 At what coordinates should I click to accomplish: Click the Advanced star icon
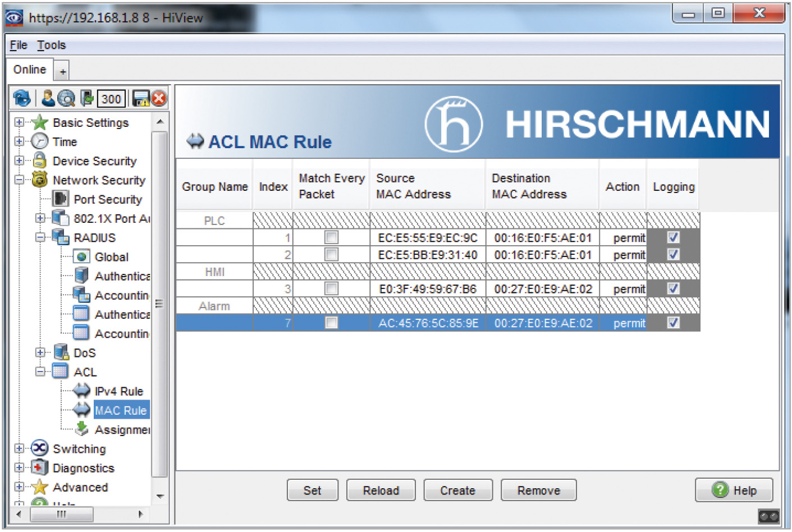(39, 487)
